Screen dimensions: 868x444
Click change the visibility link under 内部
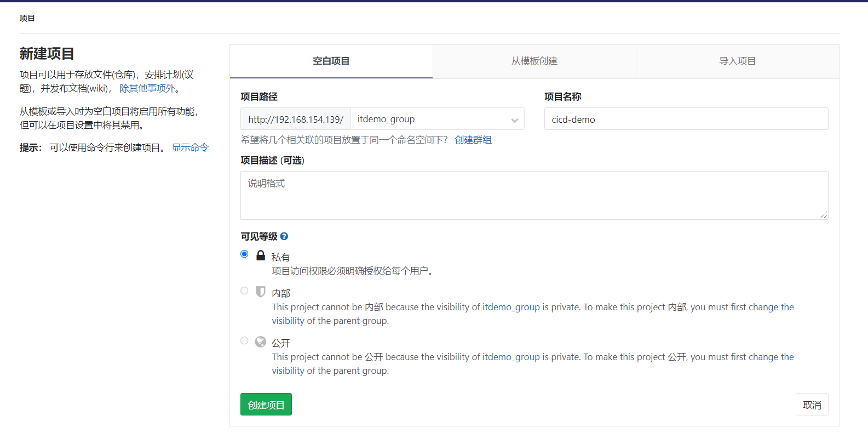coord(771,307)
